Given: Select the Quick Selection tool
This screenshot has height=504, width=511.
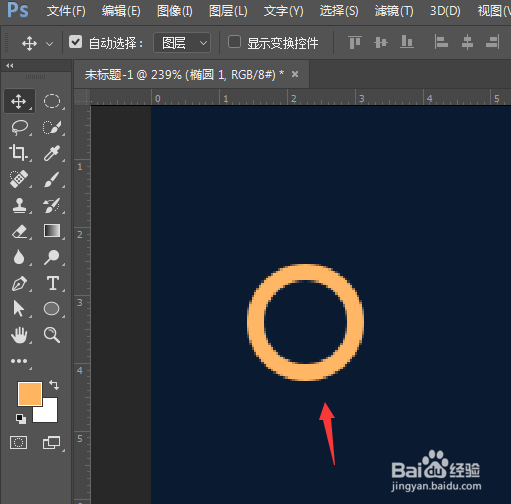Looking at the screenshot, I should pos(52,127).
